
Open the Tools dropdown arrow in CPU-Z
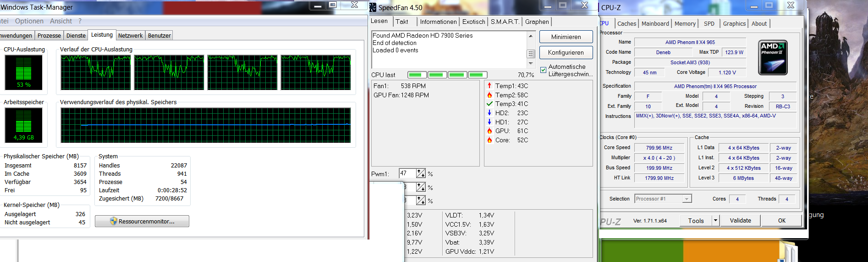click(x=715, y=221)
